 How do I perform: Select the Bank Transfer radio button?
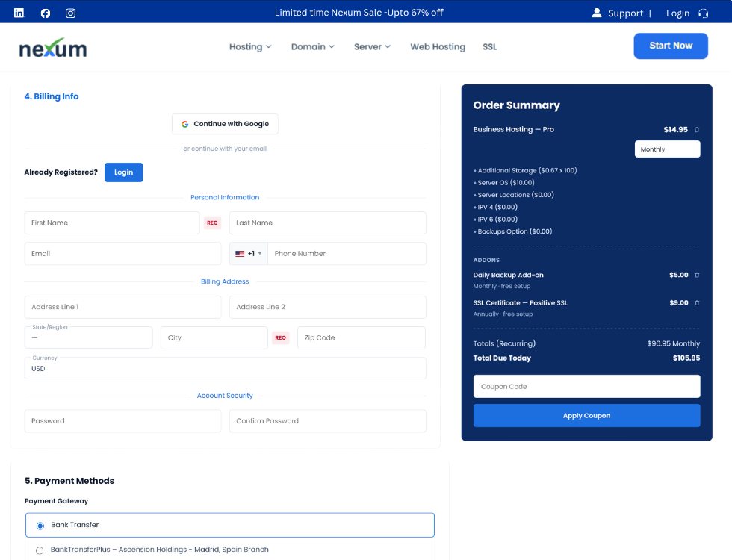pos(40,526)
